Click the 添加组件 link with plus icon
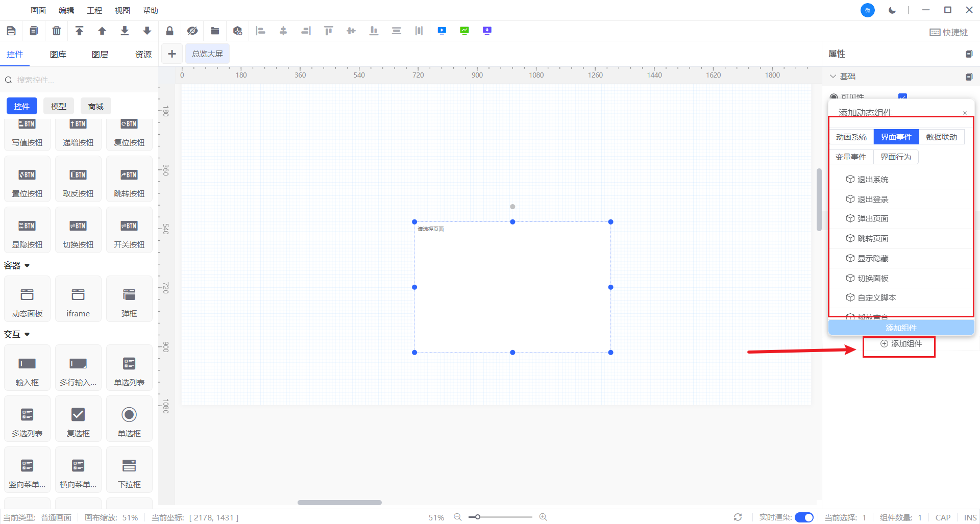Screen dimensions: 980x524 coord(901,344)
